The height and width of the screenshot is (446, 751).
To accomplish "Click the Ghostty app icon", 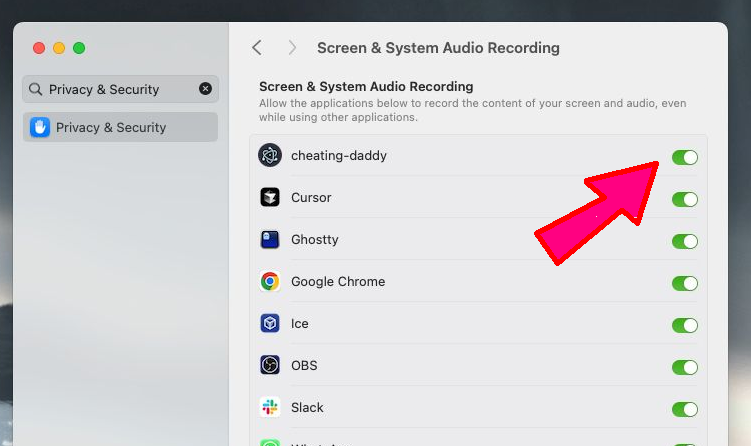I will click(270, 240).
